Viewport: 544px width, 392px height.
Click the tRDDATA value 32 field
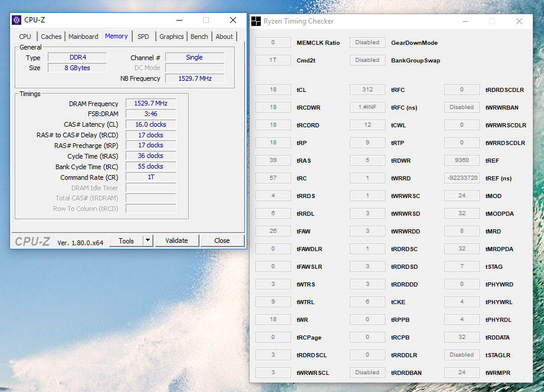tap(462, 337)
